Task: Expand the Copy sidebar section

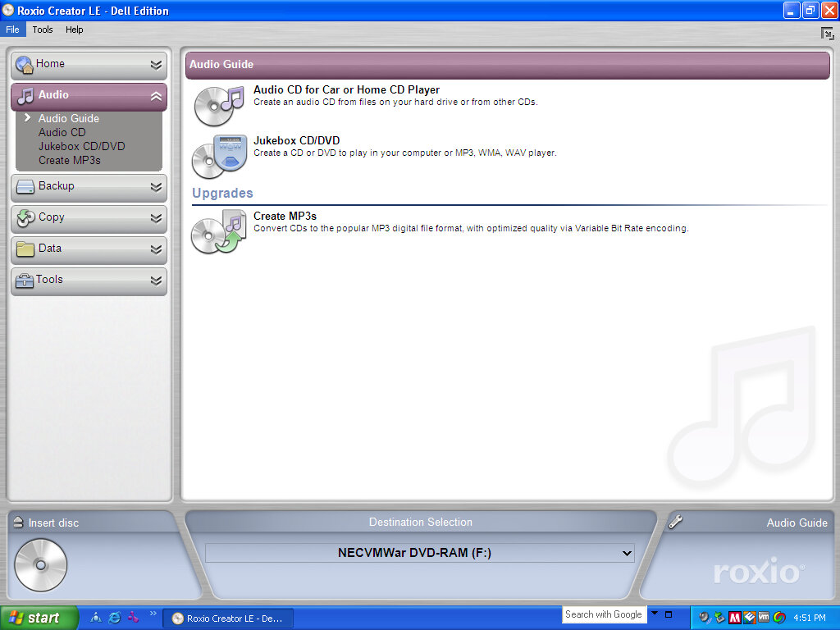Action: point(156,217)
